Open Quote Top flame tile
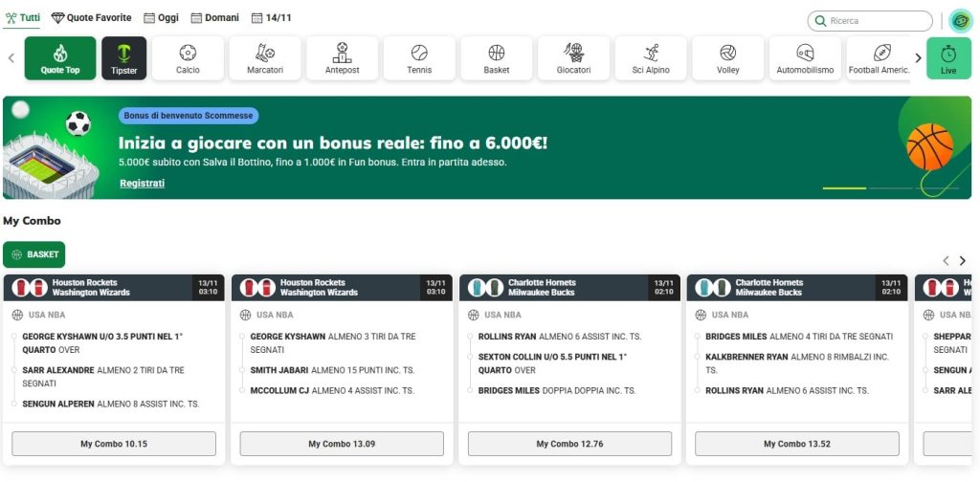This screenshot has height=482, width=980. point(60,58)
